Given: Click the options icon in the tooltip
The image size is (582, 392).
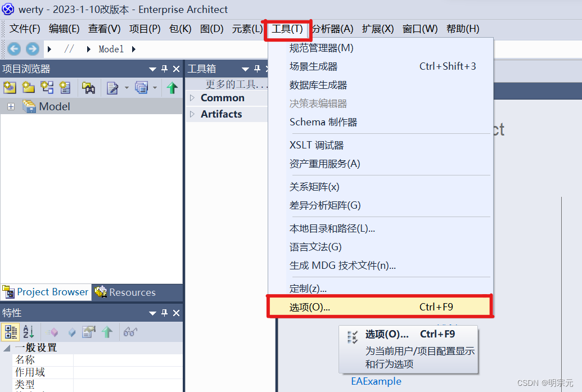Looking at the screenshot, I should (352, 337).
